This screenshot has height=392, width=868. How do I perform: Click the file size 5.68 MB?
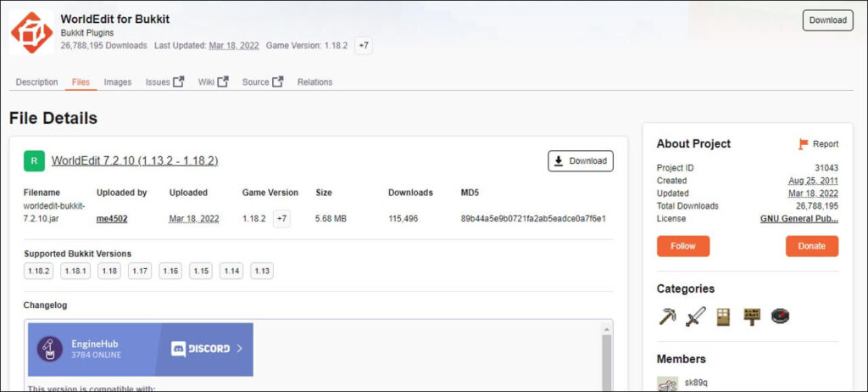pos(331,218)
